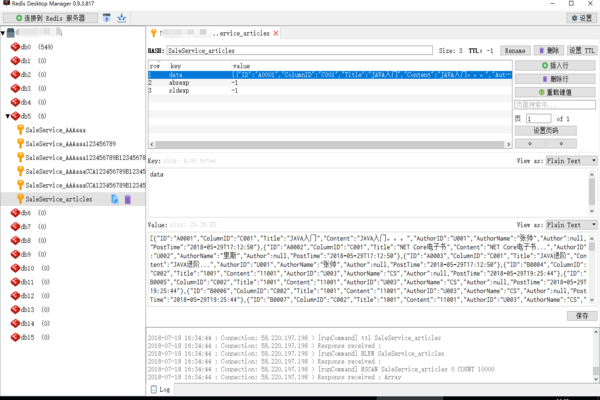
Task: Select the db15 database
Action: [x=30, y=337]
